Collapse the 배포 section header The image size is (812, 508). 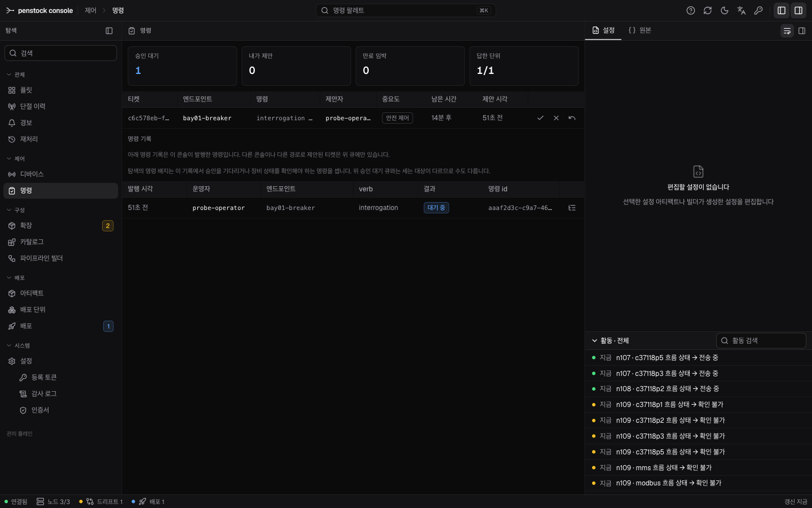pos(16,278)
